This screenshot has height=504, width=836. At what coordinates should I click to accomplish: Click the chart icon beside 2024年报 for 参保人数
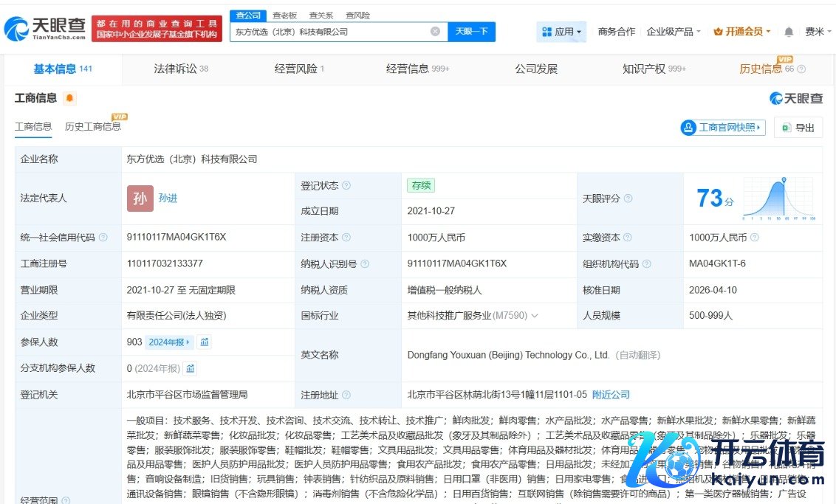[x=205, y=342]
